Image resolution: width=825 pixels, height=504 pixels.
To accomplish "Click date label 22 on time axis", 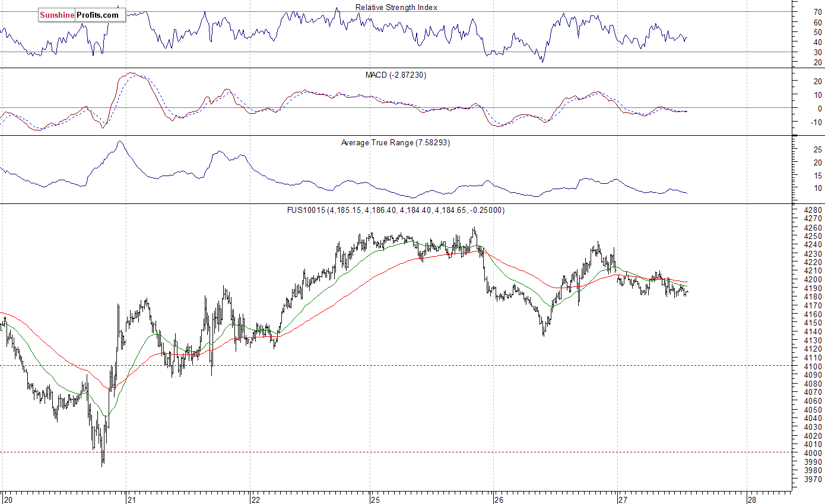I will (256, 499).
